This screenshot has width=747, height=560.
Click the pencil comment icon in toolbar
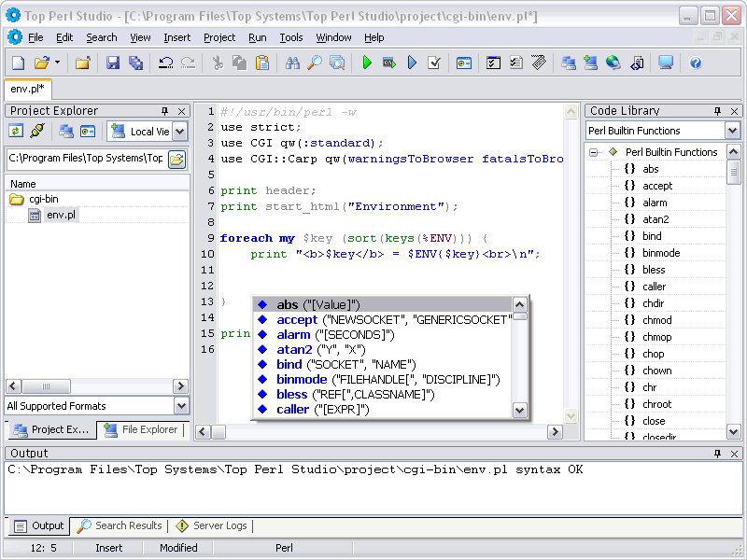(539, 63)
